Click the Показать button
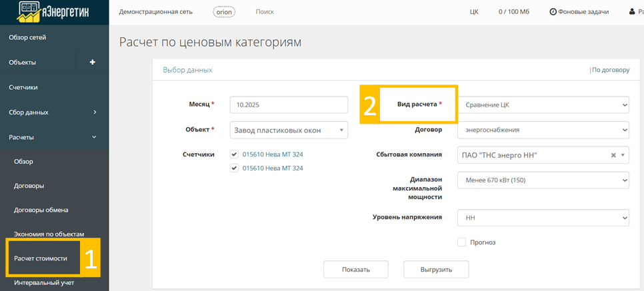Image resolution: width=644 pixels, height=291 pixels. click(356, 270)
